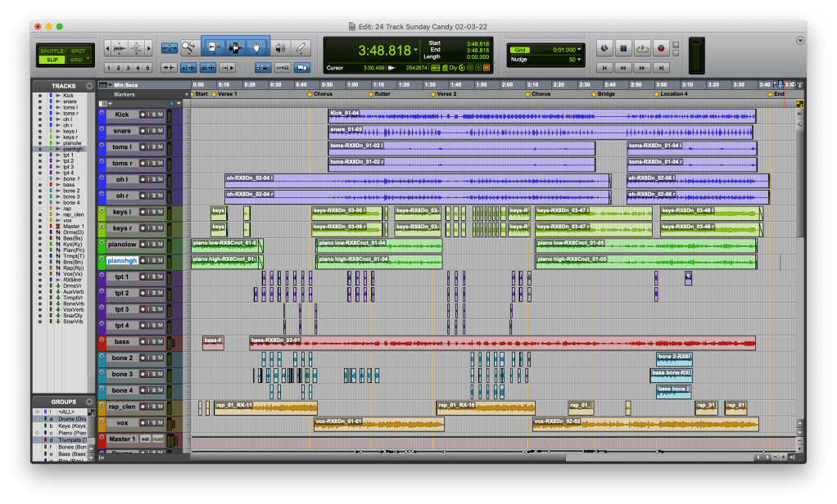Select the Trim tool
Screen dimensions: 837x504
pos(213,47)
